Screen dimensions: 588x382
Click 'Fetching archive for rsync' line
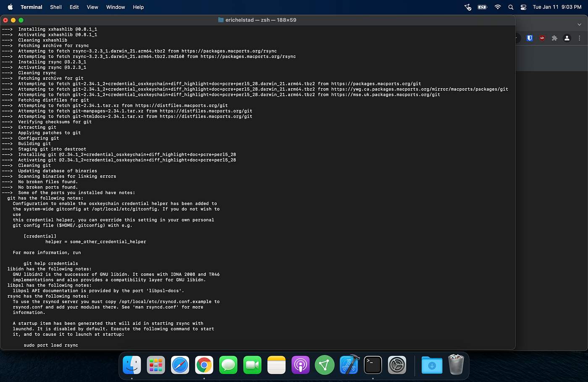pyautogui.click(x=53, y=45)
